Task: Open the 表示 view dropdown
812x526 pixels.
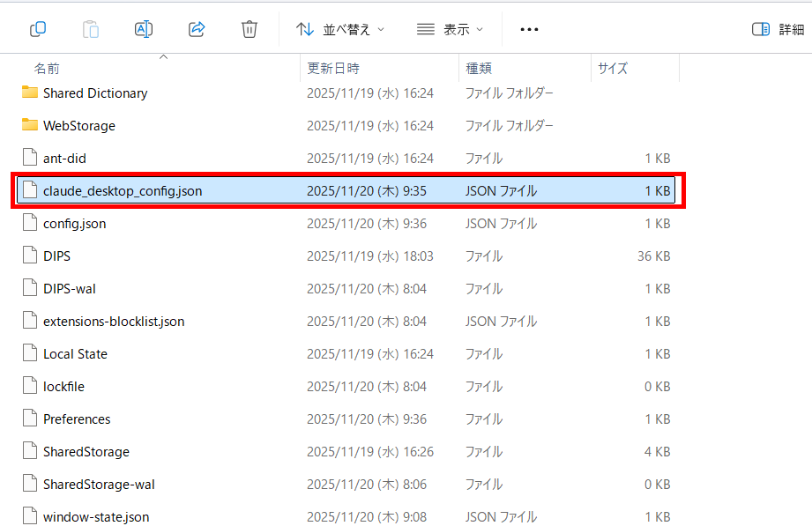Action: coord(450,29)
